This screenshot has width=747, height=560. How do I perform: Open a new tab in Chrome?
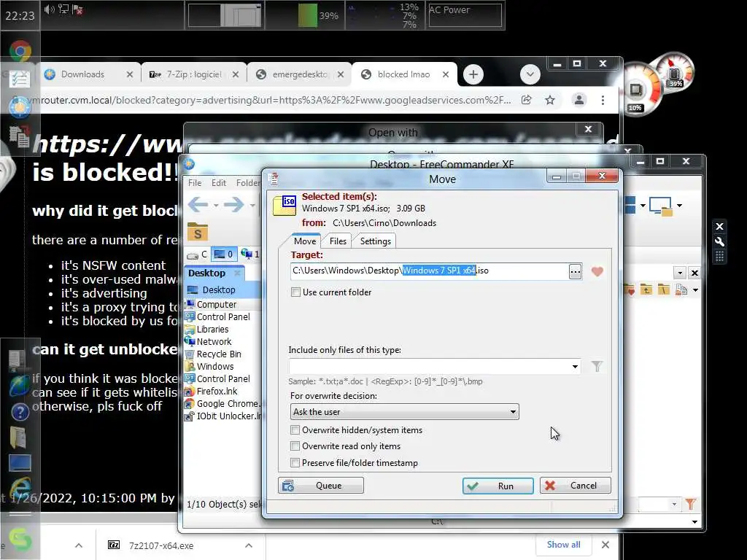point(473,74)
